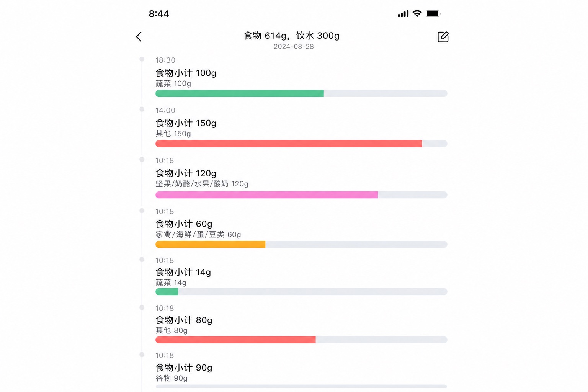Screen dimensions: 588x392
Task: Tap the 2024-08-28 date label
Action: click(x=294, y=47)
